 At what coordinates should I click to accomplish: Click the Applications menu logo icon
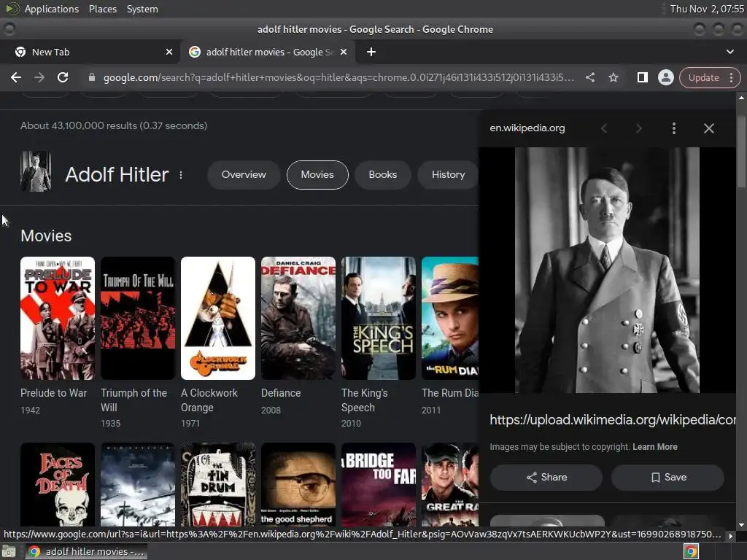(12, 9)
